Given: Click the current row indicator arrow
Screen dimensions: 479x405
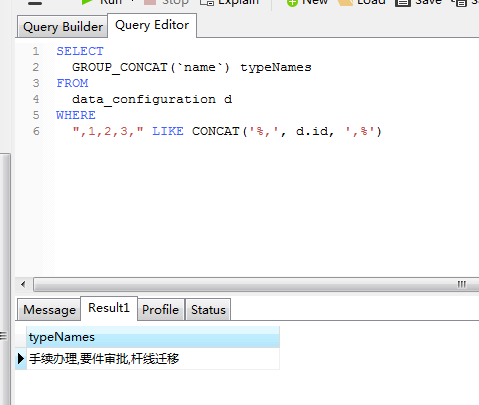Looking at the screenshot, I should 21,359.
